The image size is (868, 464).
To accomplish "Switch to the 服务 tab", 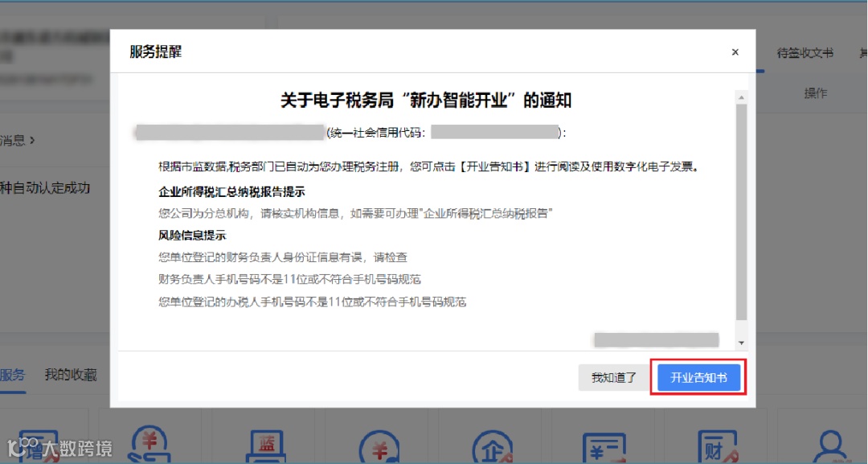I will (x=12, y=375).
